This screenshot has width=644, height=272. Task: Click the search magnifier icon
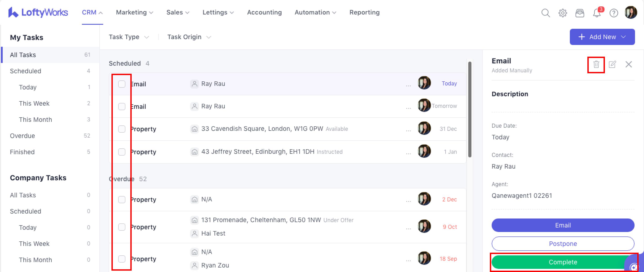click(x=546, y=13)
